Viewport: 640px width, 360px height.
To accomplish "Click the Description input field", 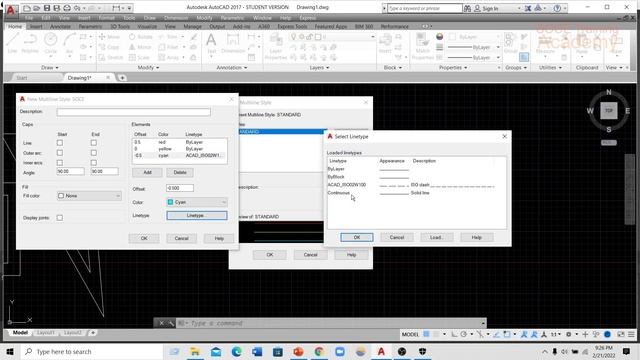I will [134, 112].
